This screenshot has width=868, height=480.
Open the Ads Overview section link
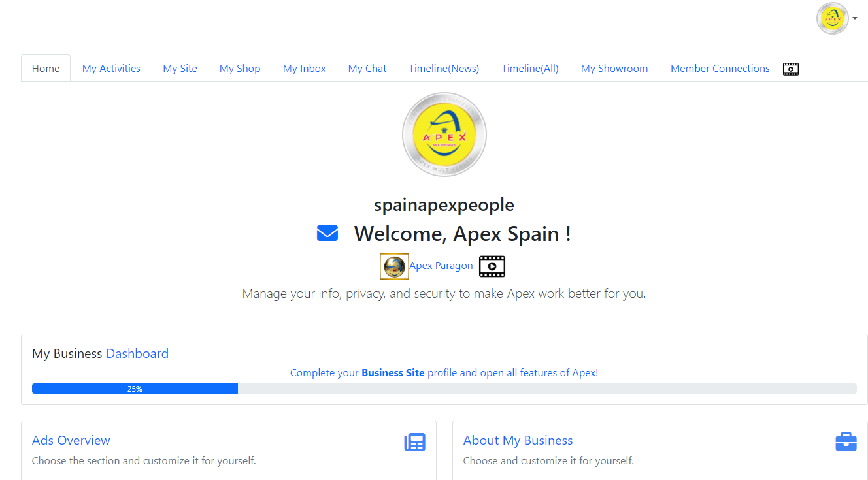(71, 440)
